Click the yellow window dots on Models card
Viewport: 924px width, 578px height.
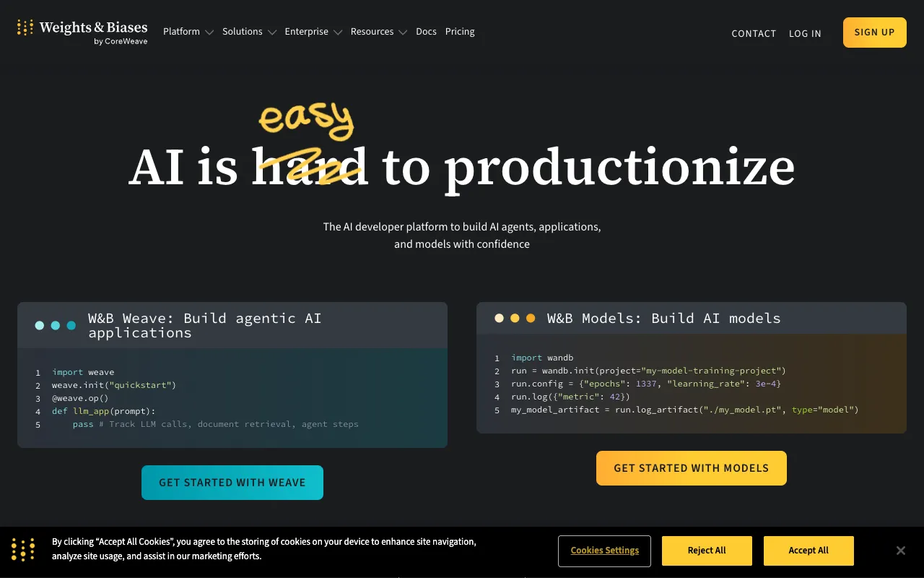pos(515,318)
